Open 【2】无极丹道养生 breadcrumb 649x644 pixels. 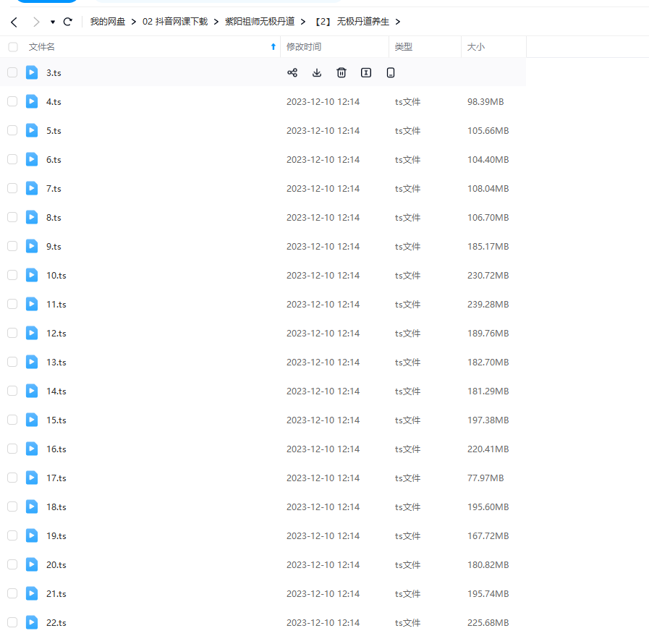352,22
